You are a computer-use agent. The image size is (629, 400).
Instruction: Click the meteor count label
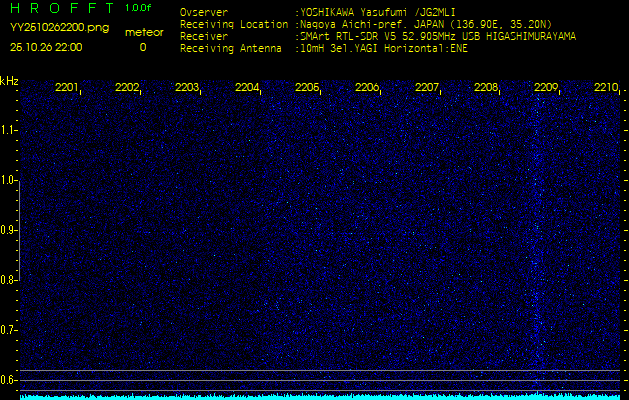coord(142,32)
